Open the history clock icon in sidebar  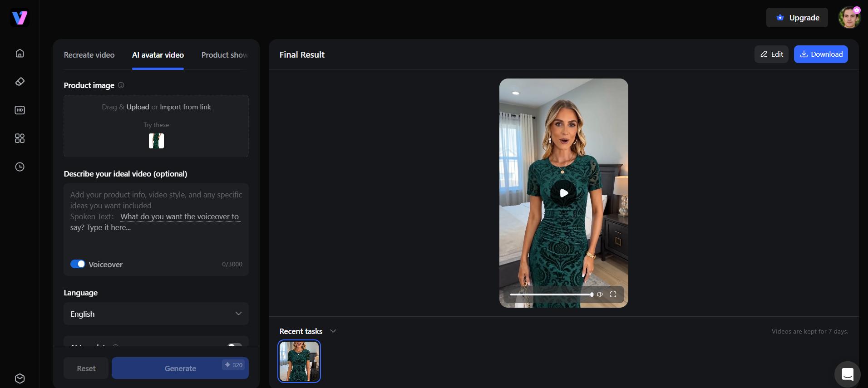click(20, 167)
